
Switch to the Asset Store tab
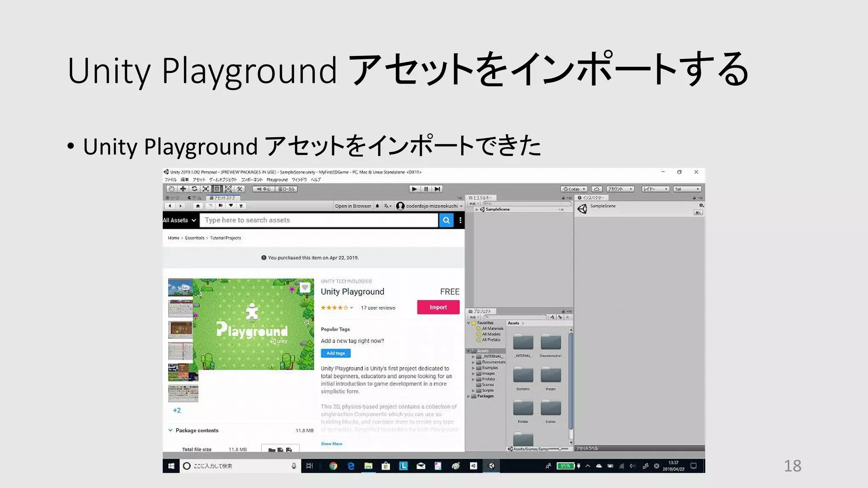click(223, 198)
